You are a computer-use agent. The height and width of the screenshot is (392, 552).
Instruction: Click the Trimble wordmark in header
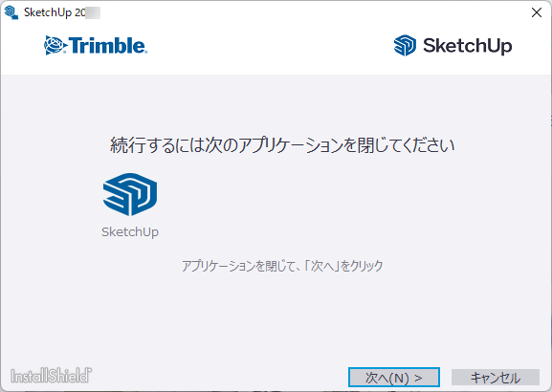pos(108,45)
